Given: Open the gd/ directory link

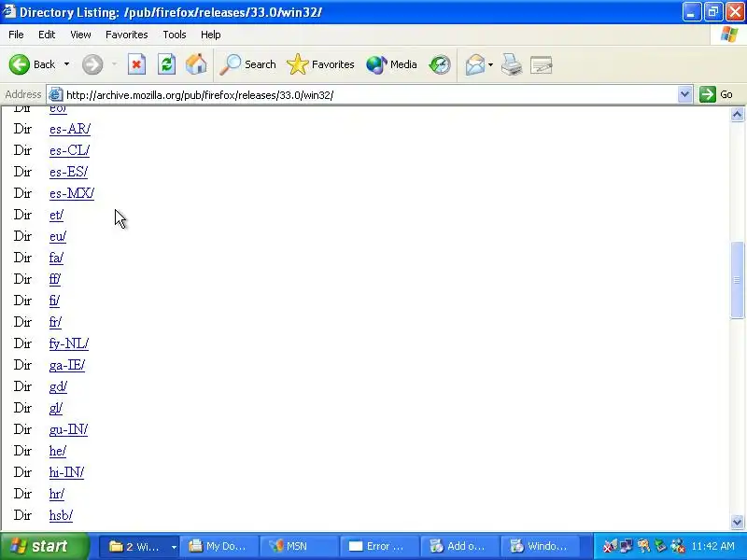Looking at the screenshot, I should point(58,386).
